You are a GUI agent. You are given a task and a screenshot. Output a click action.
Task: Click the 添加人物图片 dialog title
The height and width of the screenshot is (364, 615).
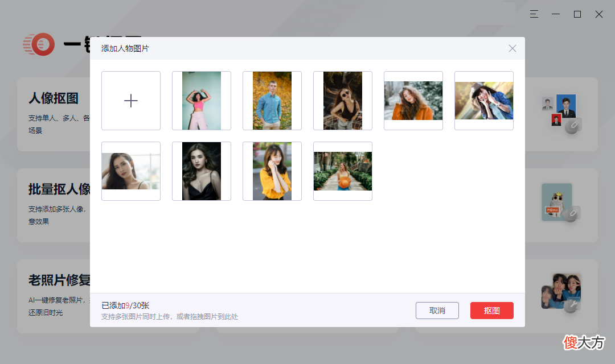click(x=125, y=48)
